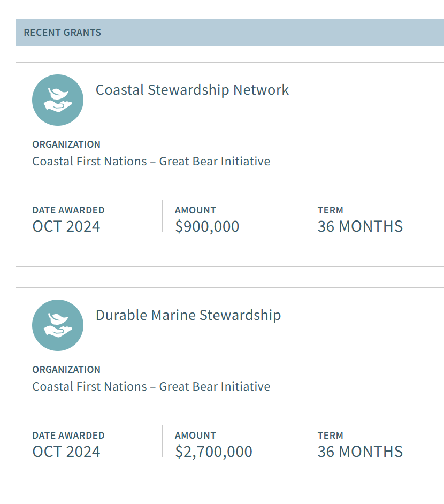Click OCT 2024 in Durable Marine Stewardship card

(x=66, y=452)
